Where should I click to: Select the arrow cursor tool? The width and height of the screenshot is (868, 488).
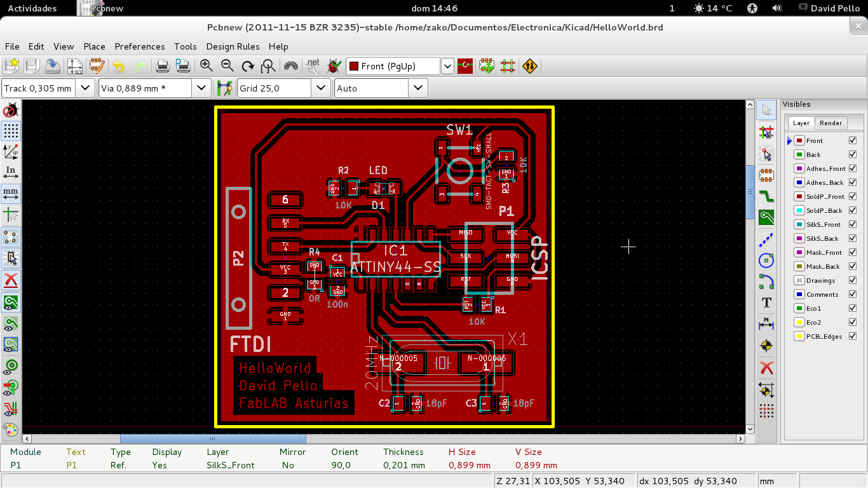point(766,110)
